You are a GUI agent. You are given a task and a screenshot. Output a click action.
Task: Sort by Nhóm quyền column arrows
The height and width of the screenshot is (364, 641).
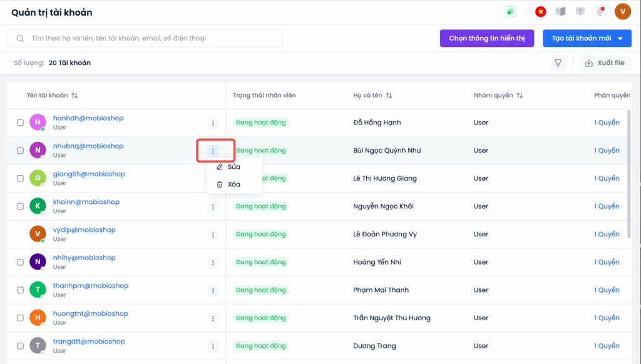coord(520,96)
